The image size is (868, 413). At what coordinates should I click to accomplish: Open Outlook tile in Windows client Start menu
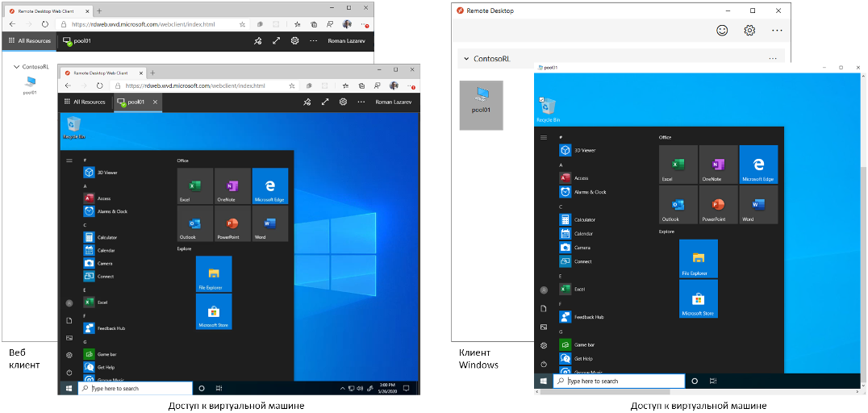click(x=678, y=204)
